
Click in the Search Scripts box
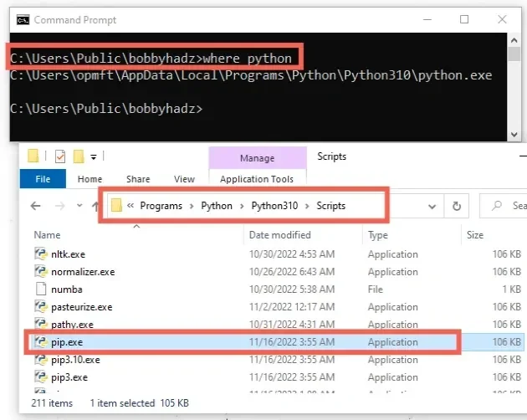click(x=503, y=206)
